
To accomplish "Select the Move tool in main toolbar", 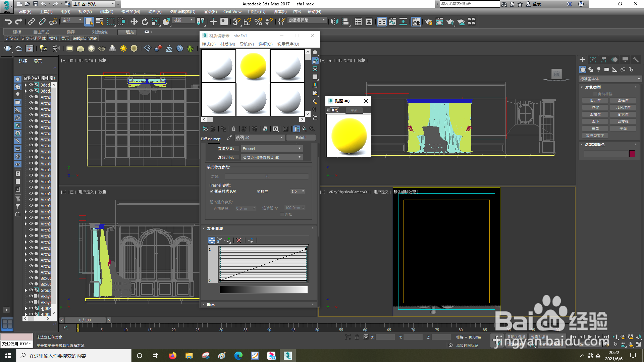I will [x=134, y=22].
